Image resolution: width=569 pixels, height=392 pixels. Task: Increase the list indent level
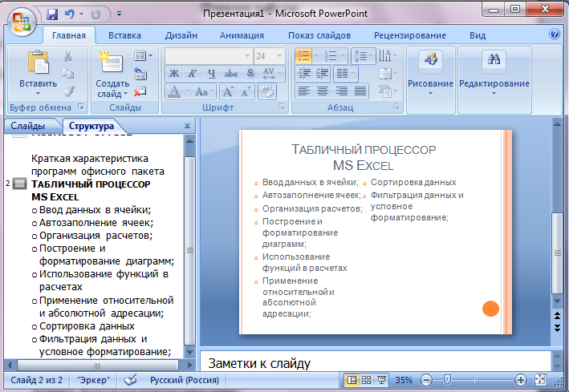click(322, 74)
